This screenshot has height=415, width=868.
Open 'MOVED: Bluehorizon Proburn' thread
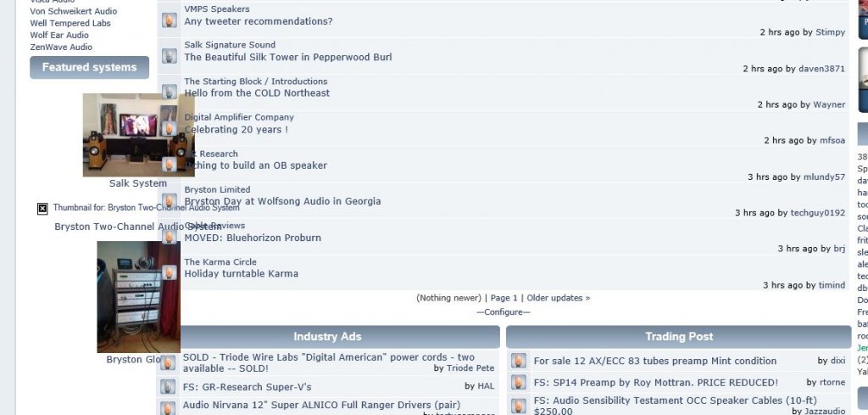pos(253,238)
